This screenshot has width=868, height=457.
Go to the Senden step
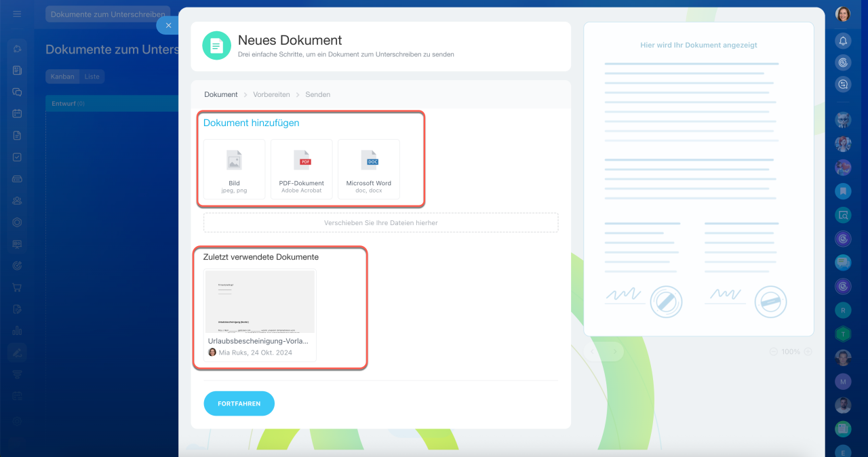click(x=317, y=94)
